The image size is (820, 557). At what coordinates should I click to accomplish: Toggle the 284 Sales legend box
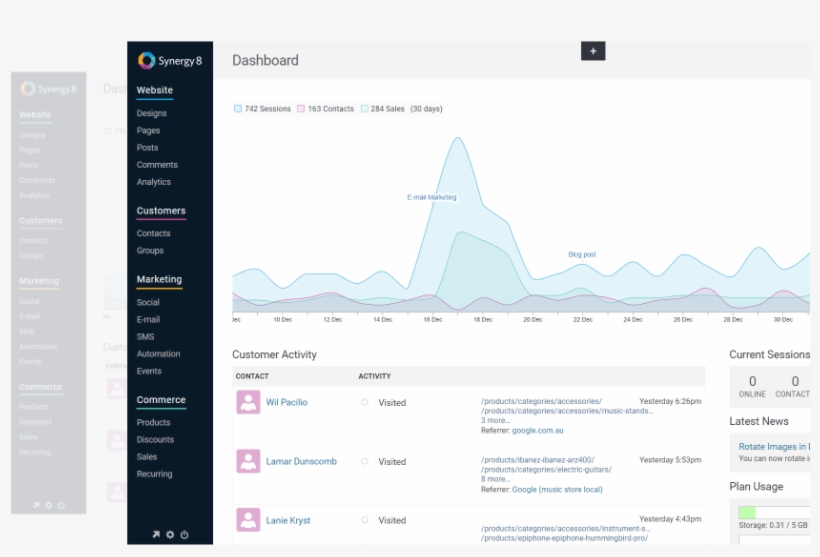point(365,109)
